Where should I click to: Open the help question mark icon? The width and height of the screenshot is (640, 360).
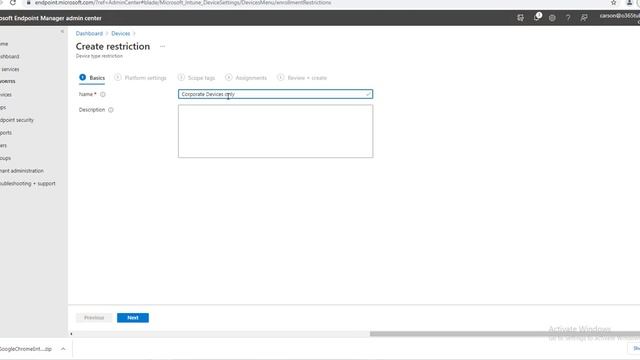pyautogui.click(x=568, y=18)
